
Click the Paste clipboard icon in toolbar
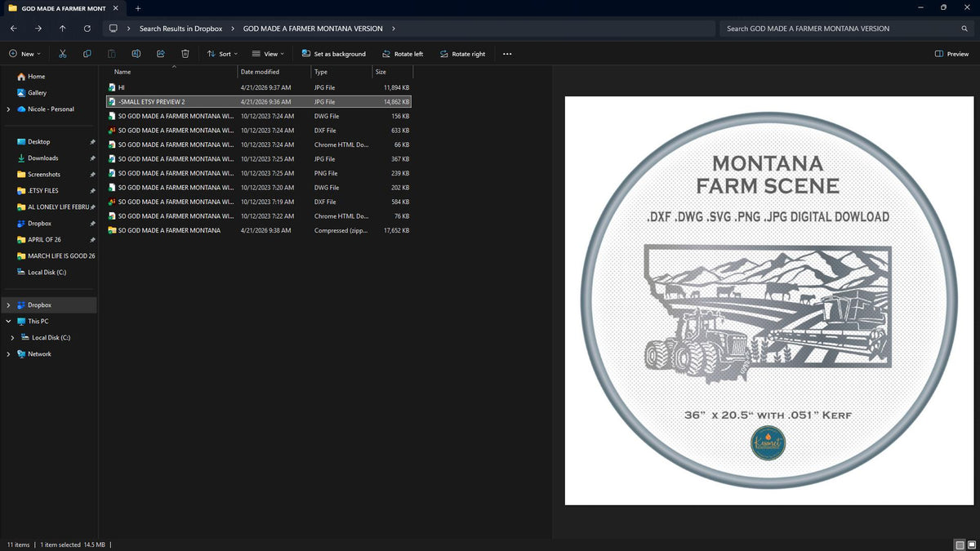[111, 54]
